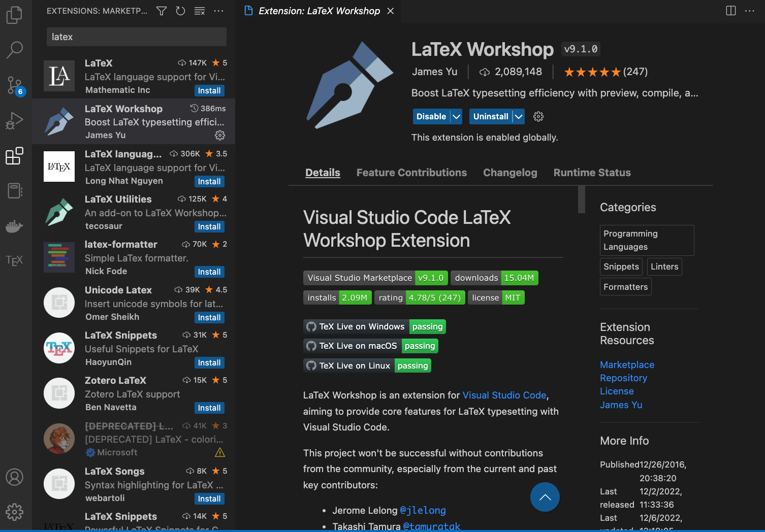
Task: Open the Marketplace resource link
Action: point(627,364)
